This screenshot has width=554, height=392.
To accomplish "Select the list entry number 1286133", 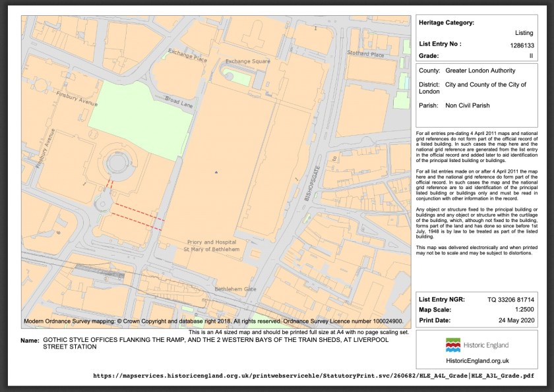I will (x=522, y=45).
